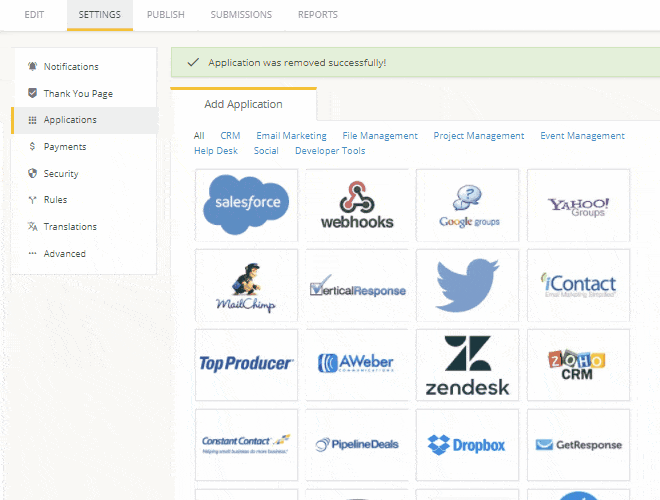Filter applications by CRM
Viewport: 660px width, 500px height.
tap(230, 136)
